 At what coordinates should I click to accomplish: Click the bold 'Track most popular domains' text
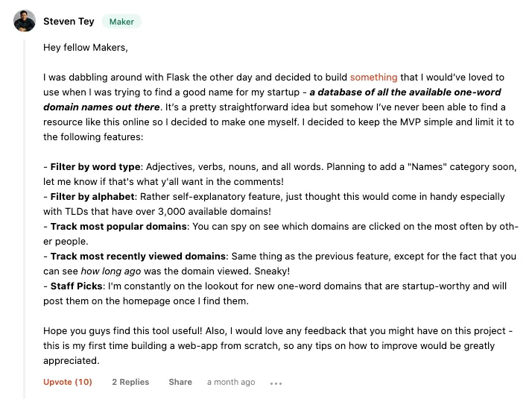click(118, 227)
